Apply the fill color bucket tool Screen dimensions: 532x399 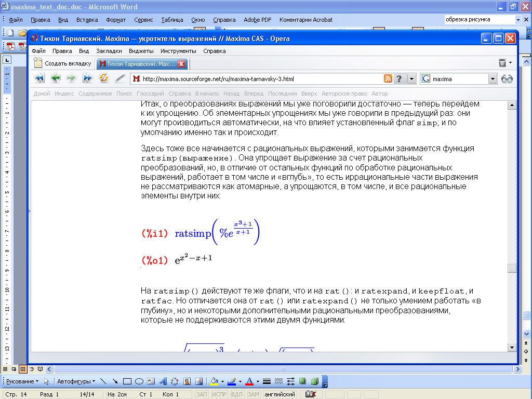(x=214, y=381)
